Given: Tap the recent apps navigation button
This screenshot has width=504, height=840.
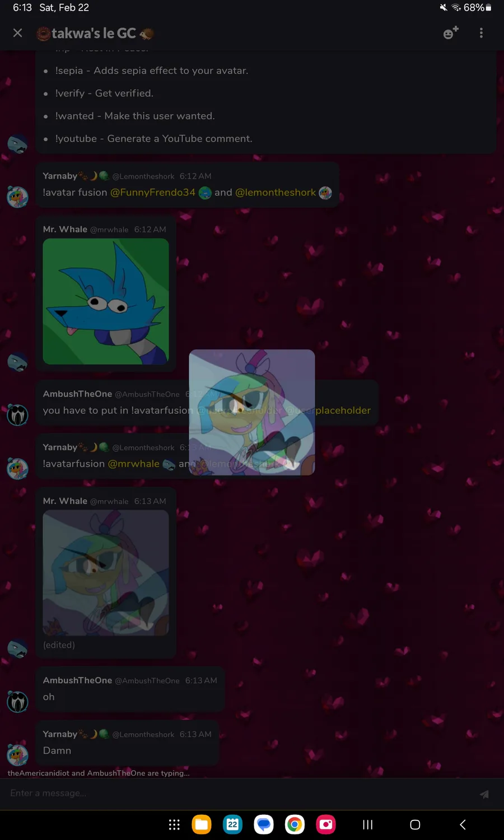Looking at the screenshot, I should 367,824.
